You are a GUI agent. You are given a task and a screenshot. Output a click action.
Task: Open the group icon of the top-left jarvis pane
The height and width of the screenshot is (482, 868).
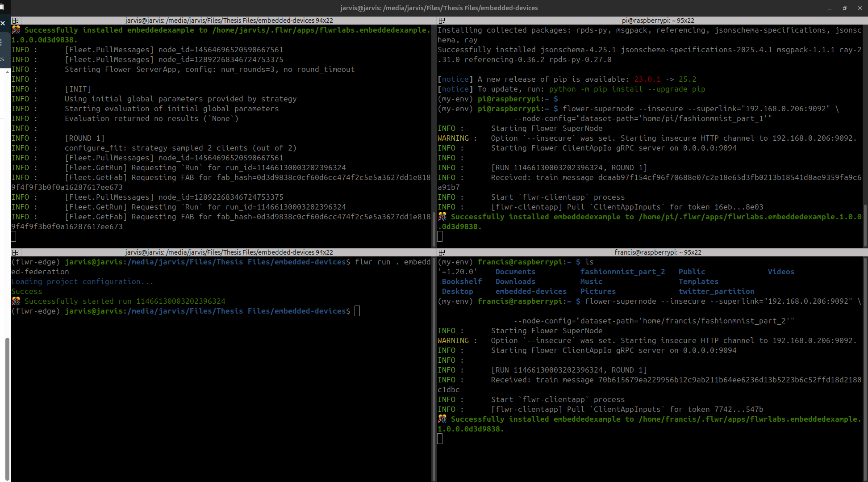coord(15,21)
